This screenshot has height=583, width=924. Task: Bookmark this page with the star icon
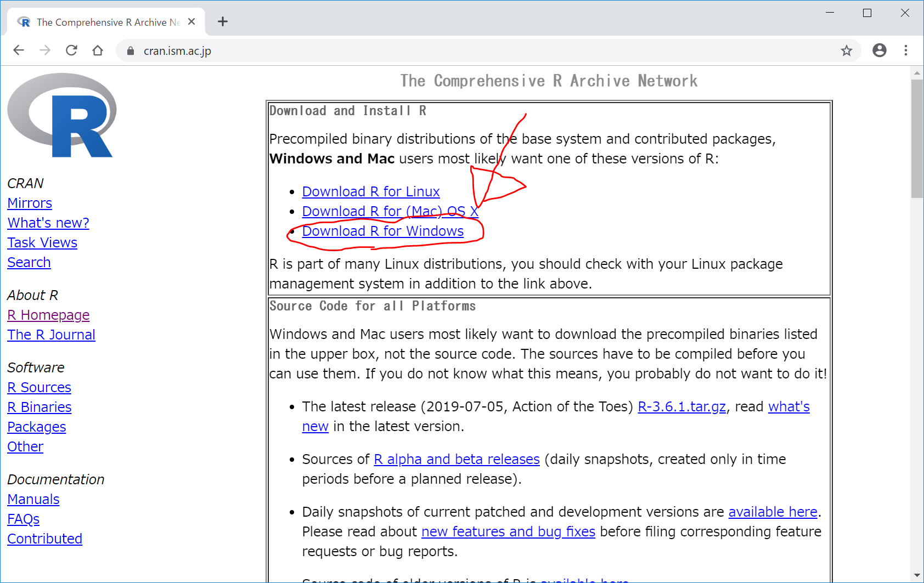[x=847, y=50]
